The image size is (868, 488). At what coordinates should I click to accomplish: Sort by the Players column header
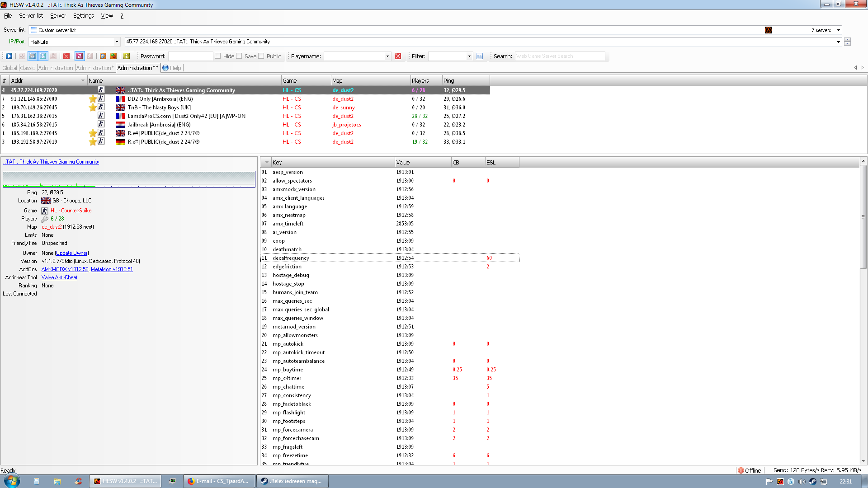click(x=426, y=81)
